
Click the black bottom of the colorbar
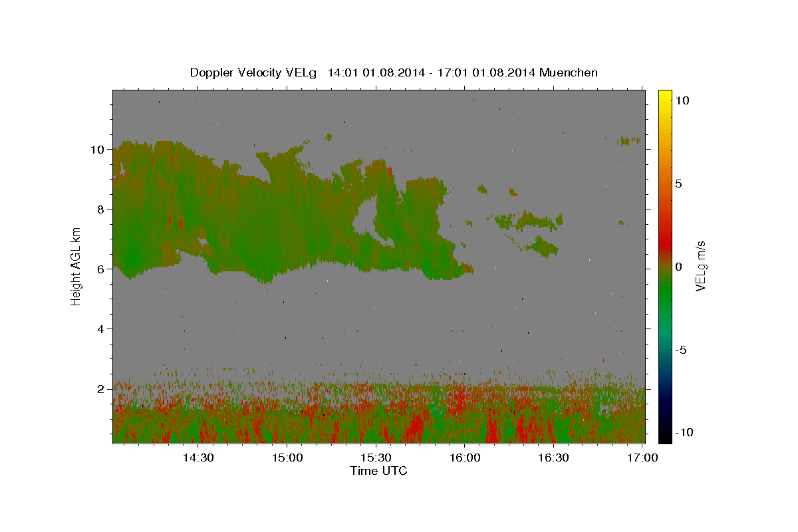(x=664, y=436)
